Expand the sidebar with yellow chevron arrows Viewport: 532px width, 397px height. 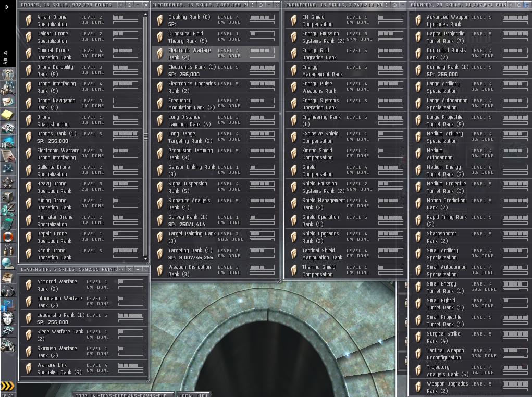click(8, 386)
